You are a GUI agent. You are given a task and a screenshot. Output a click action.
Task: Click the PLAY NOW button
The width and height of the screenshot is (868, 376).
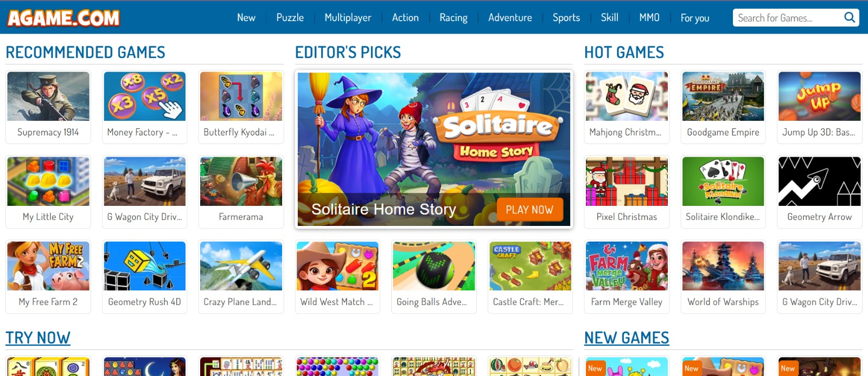point(529,210)
